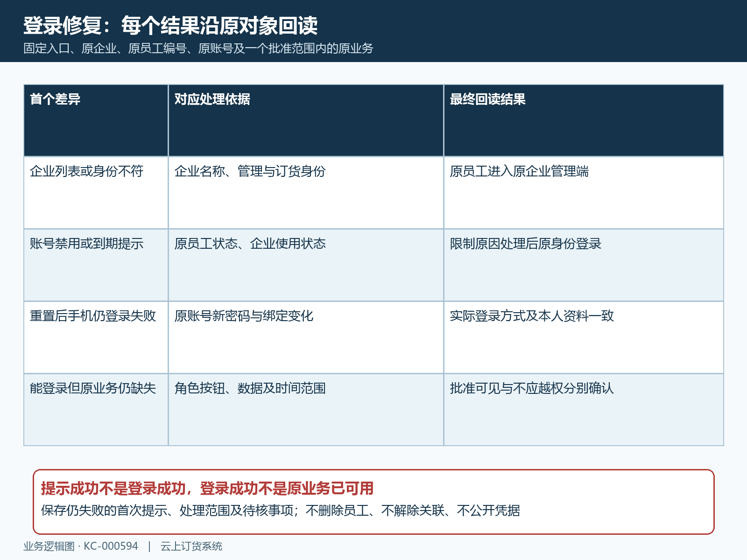This screenshot has height=560, width=747.
Task: Select the cell 原员工进入原企业管理端
Action: [584, 193]
